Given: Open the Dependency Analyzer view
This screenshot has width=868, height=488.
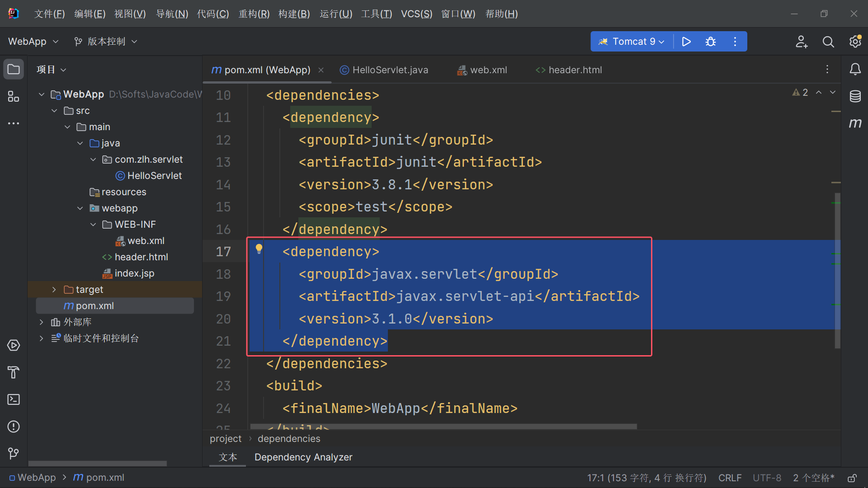Looking at the screenshot, I should tap(303, 457).
